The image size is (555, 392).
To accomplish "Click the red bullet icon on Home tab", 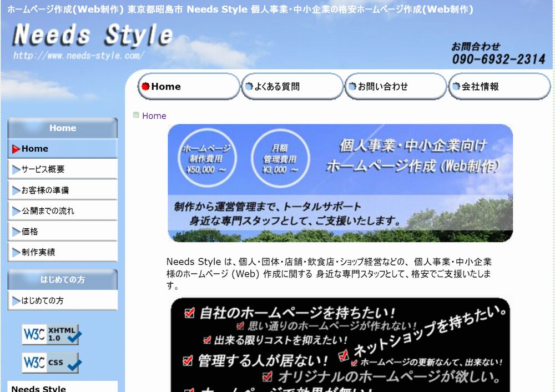I will (x=145, y=87).
